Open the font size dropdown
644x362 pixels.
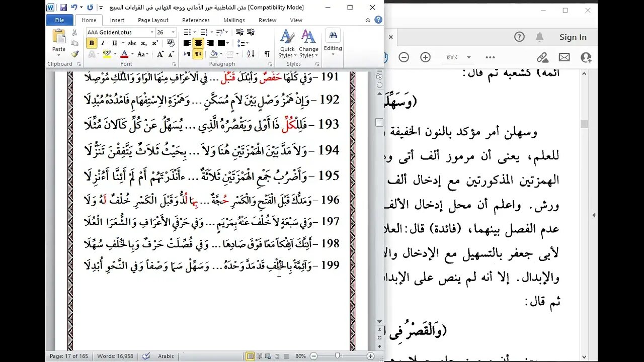pyautogui.click(x=173, y=32)
